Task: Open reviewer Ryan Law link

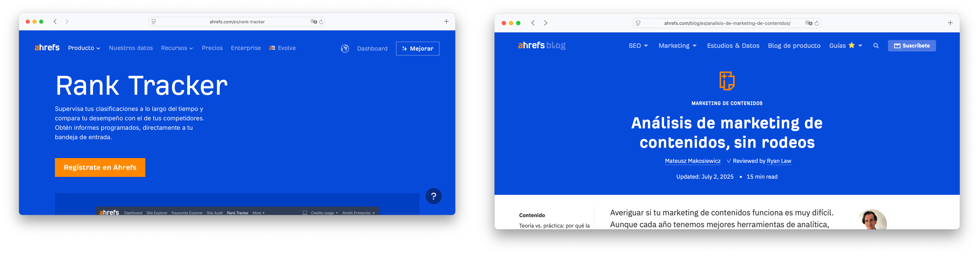Action: 779,161
